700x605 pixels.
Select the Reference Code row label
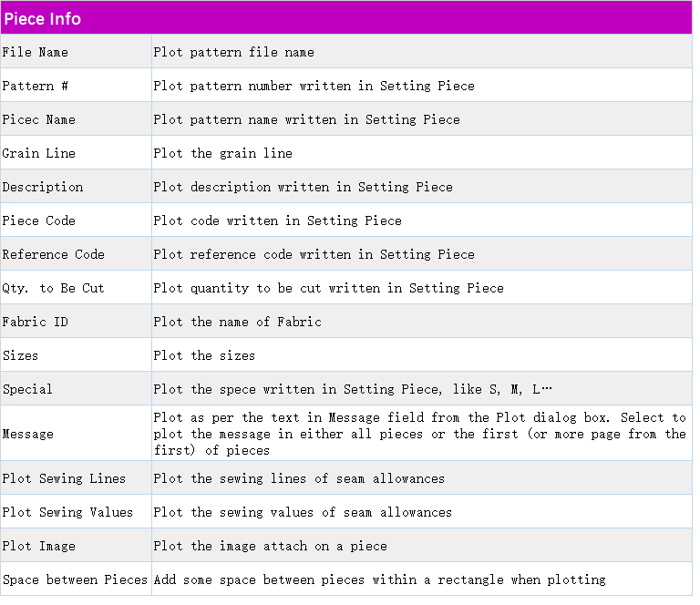click(x=54, y=254)
